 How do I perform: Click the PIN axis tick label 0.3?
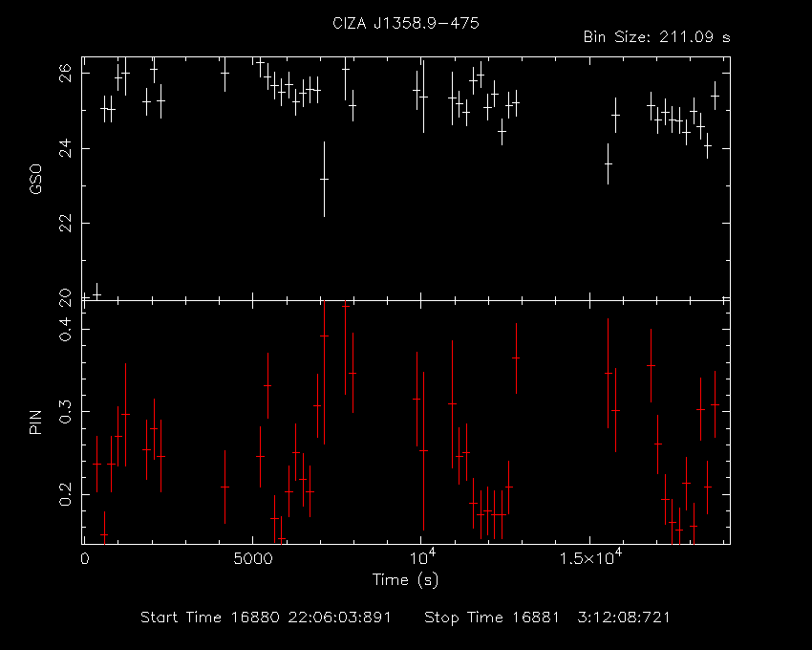pos(65,411)
